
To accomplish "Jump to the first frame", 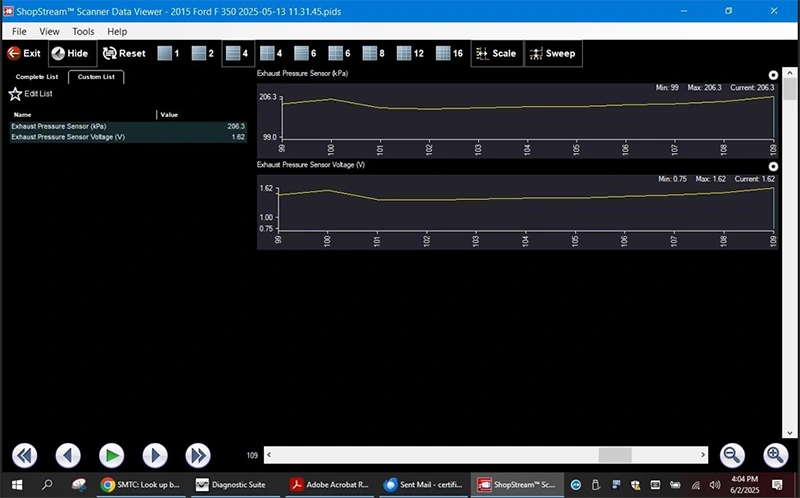I will click(x=24, y=455).
